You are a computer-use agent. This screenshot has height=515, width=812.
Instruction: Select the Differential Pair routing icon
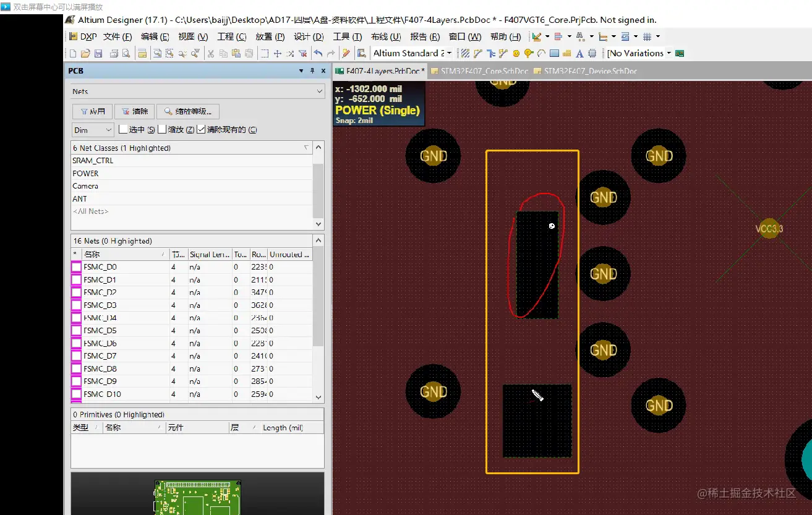pos(503,53)
